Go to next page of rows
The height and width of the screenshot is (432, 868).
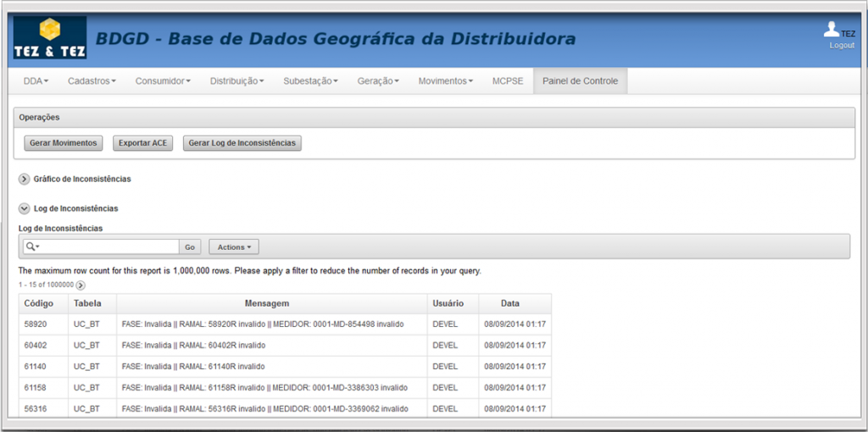coord(81,285)
